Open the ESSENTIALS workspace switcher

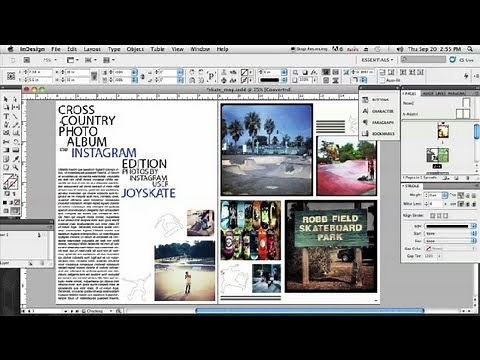click(x=377, y=60)
